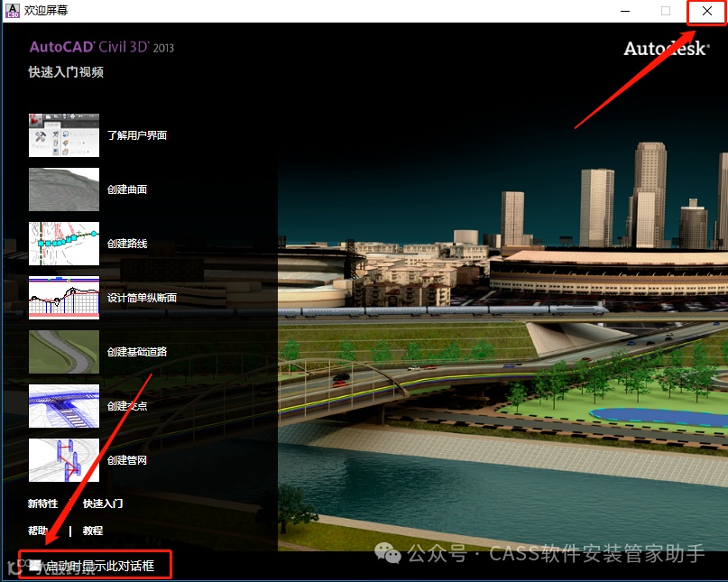Open the 创建路线 video thumbnail
The height and width of the screenshot is (582, 728).
coord(64,244)
